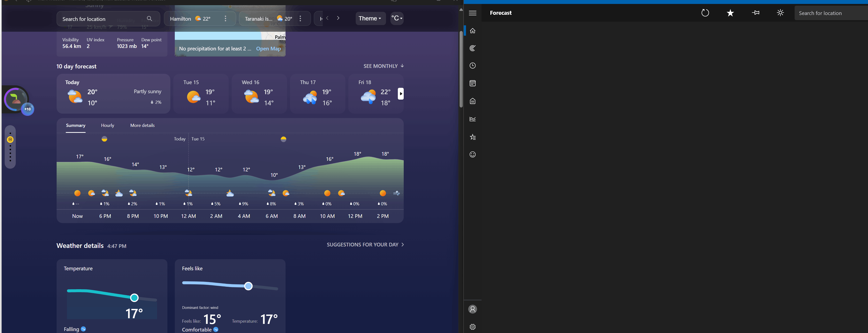Go to previous location cards arrow

coord(327,18)
